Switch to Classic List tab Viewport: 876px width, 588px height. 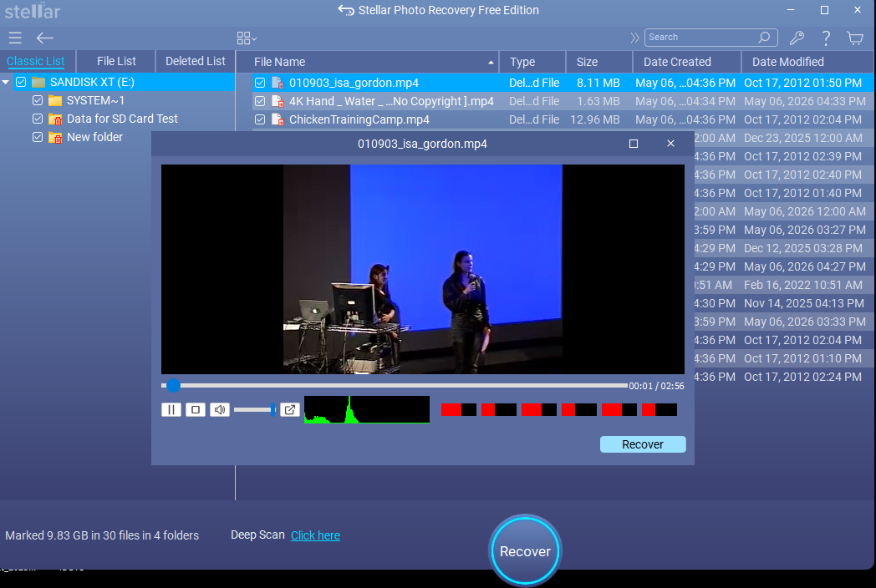pos(36,62)
